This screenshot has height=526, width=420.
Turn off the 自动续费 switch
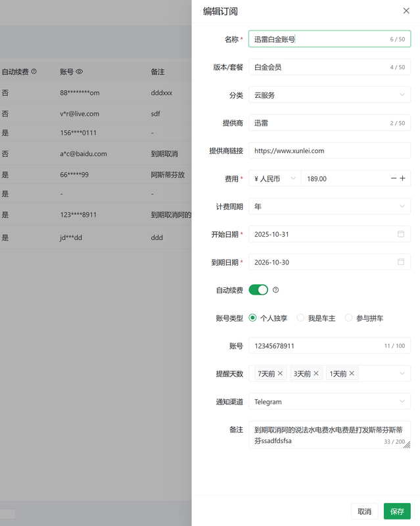click(x=258, y=290)
